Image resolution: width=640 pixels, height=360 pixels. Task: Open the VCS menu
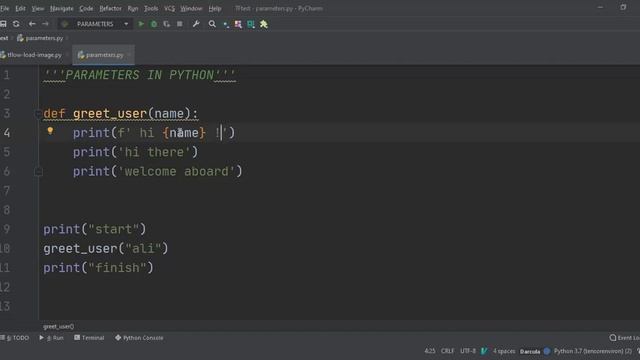(169, 8)
